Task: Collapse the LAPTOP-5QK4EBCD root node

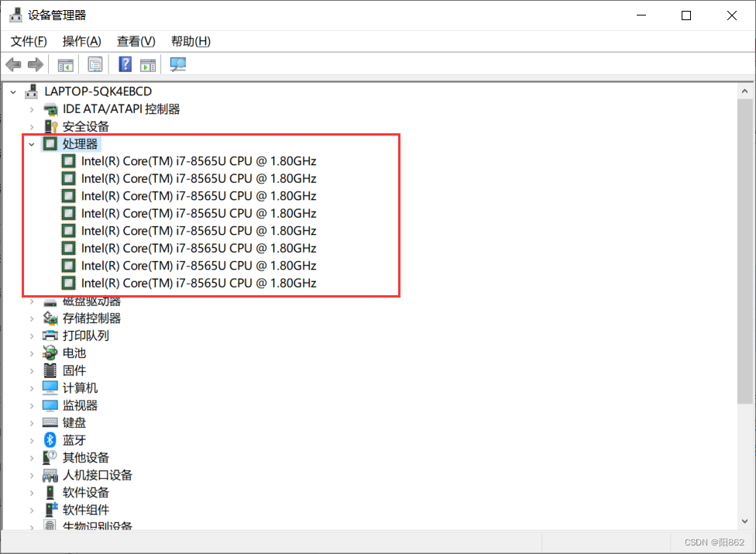Action: (x=13, y=91)
